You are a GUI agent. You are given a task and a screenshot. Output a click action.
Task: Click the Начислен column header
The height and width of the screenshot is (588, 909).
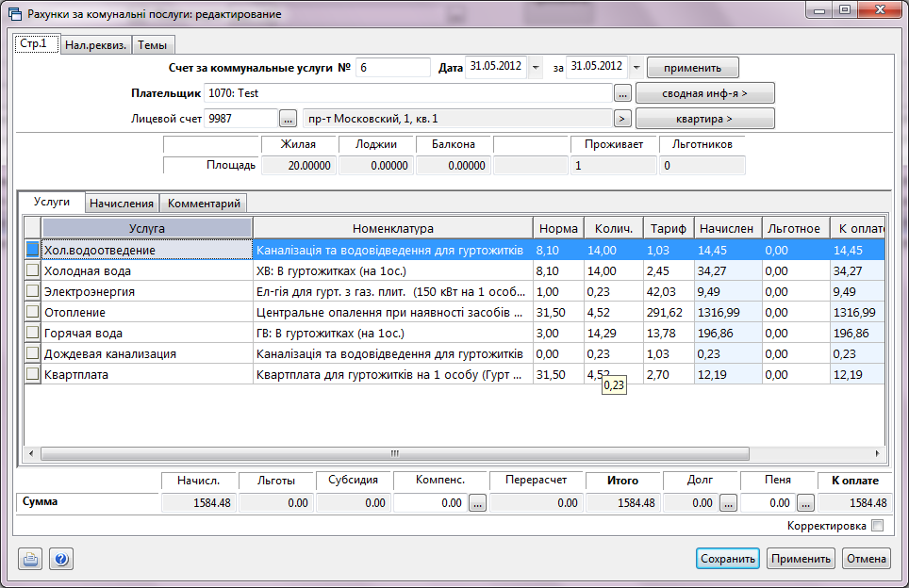coord(727,228)
